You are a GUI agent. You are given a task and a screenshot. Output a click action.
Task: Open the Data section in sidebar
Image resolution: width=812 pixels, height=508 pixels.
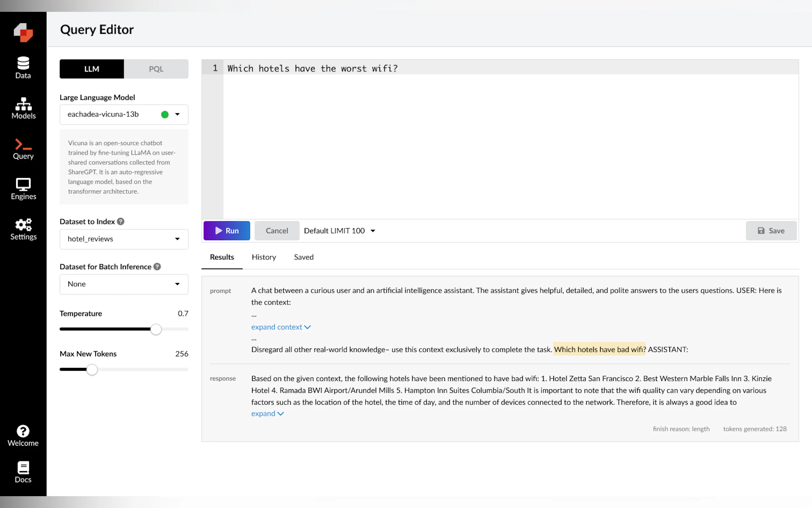[23, 67]
